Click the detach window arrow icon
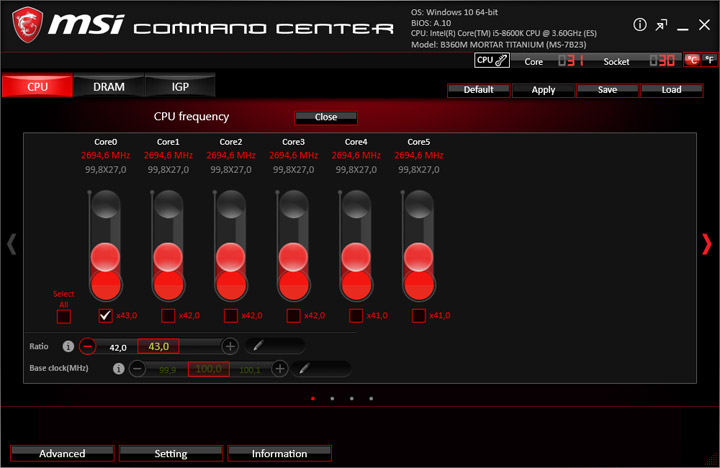The width and height of the screenshot is (720, 468). tap(661, 25)
